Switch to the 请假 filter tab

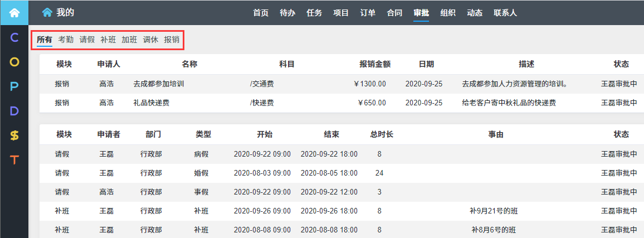87,40
